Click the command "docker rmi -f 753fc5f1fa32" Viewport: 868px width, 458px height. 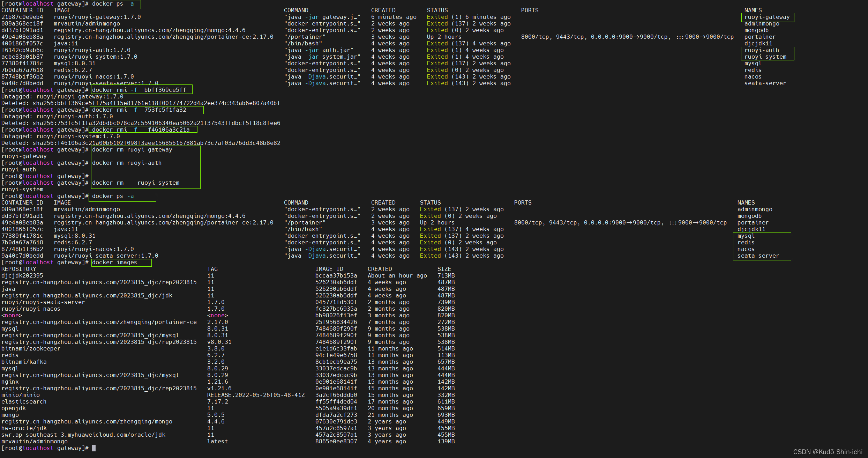tap(139, 110)
